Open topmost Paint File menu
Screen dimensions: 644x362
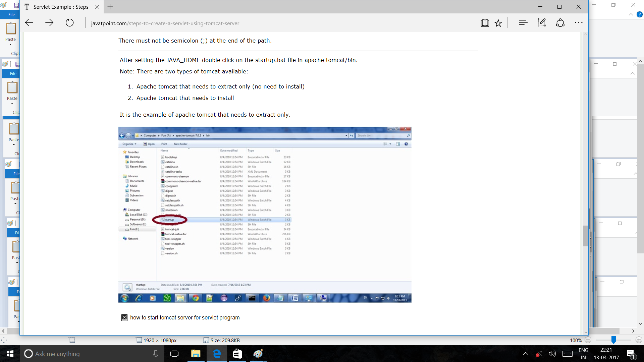coord(11,15)
